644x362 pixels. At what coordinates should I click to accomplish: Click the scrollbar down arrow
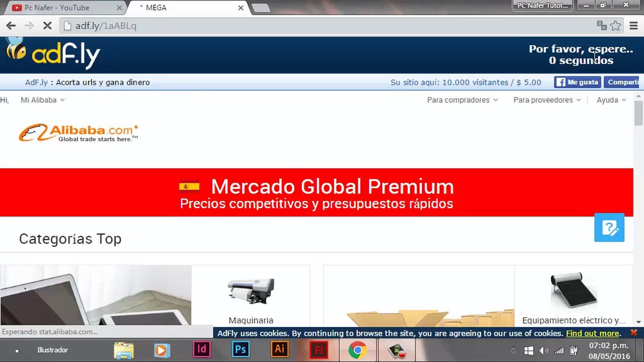click(x=638, y=322)
